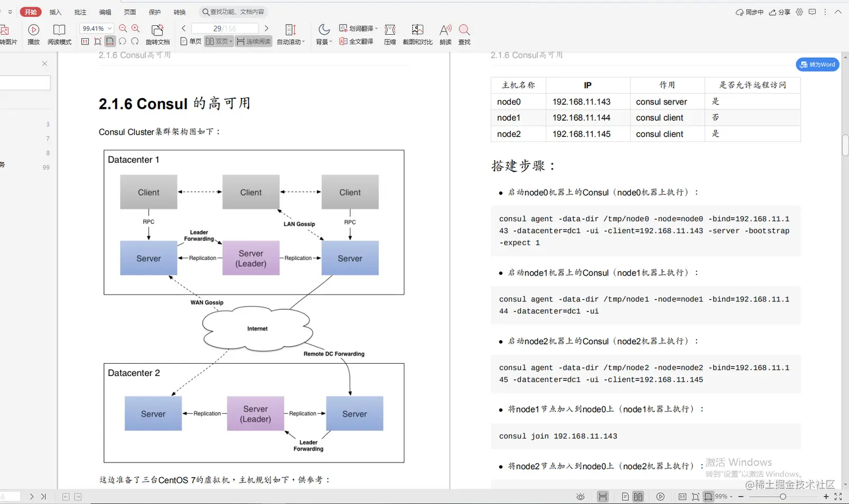Click the 转为Word conversion button
Viewport: 849px width, 504px height.
(x=817, y=64)
